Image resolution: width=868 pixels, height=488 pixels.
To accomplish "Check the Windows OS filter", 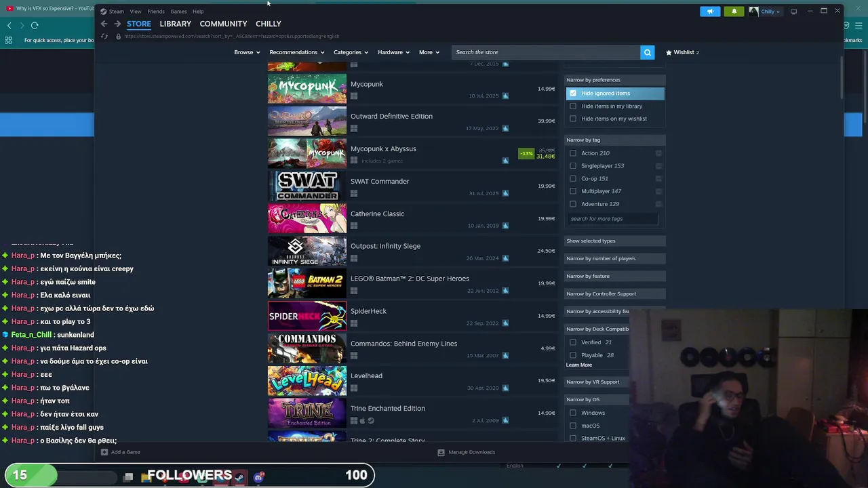I will (573, 413).
